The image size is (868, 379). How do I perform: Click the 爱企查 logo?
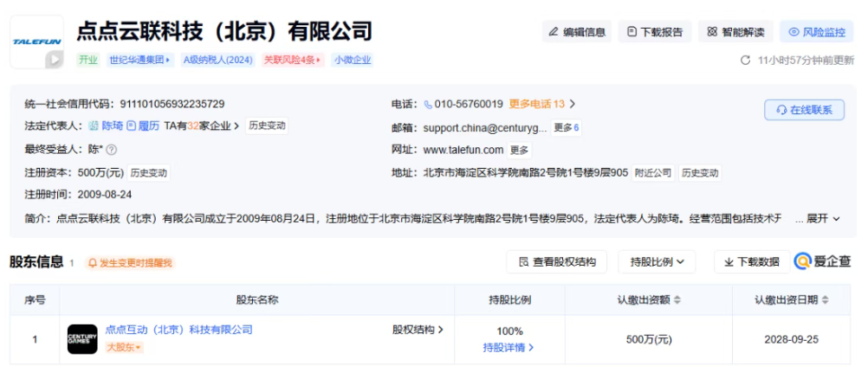(823, 261)
